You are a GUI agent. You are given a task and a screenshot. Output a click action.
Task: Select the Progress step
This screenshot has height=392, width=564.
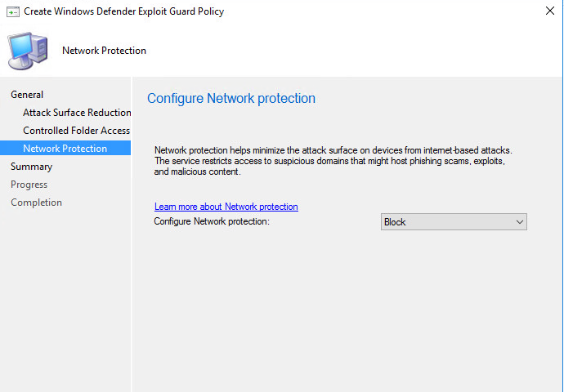click(x=29, y=185)
